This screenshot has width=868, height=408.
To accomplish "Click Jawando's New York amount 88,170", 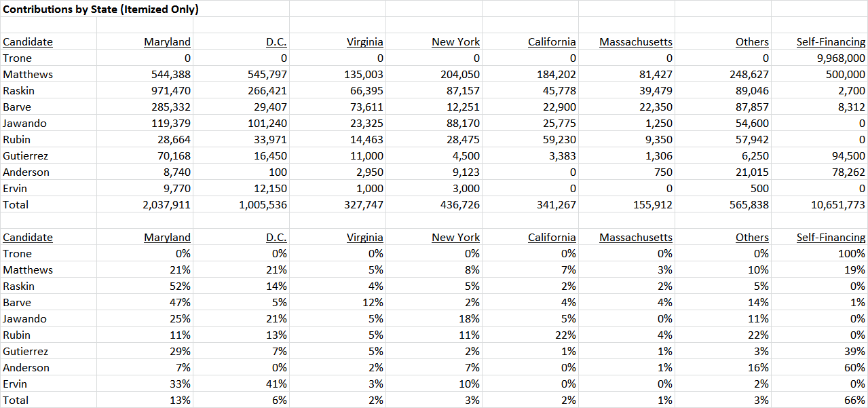I will click(462, 124).
